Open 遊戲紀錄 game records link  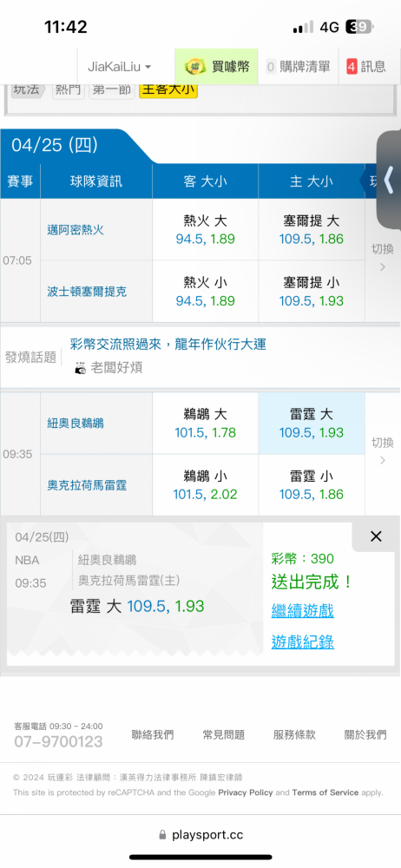pos(302,642)
